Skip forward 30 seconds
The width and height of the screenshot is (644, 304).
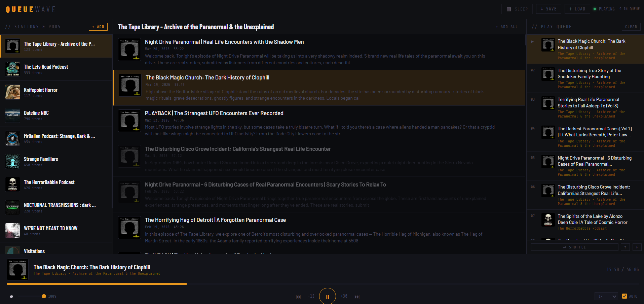(x=344, y=296)
